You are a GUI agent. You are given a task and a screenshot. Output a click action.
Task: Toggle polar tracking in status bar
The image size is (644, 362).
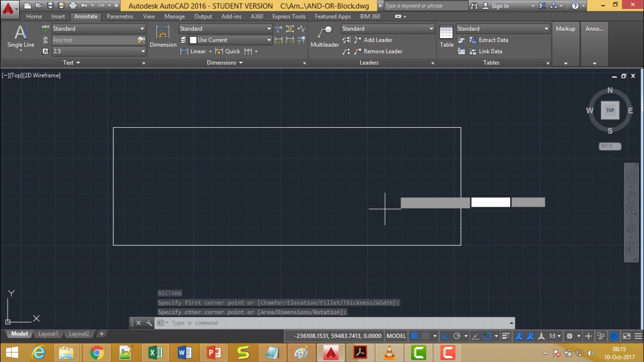tap(457, 336)
